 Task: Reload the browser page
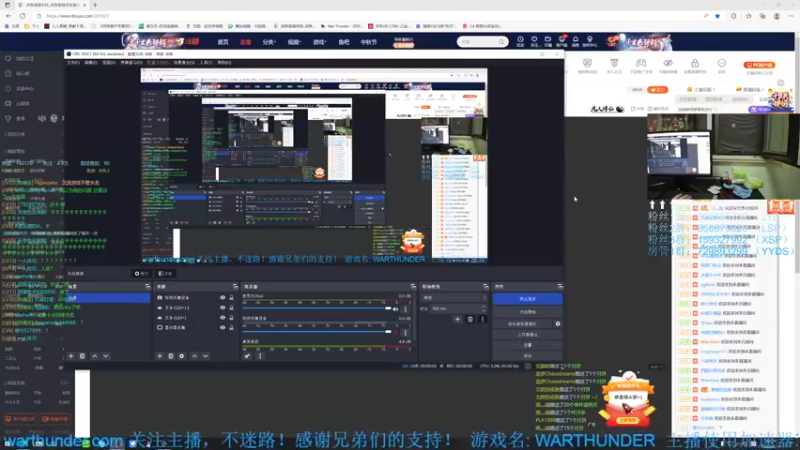click(x=22, y=16)
